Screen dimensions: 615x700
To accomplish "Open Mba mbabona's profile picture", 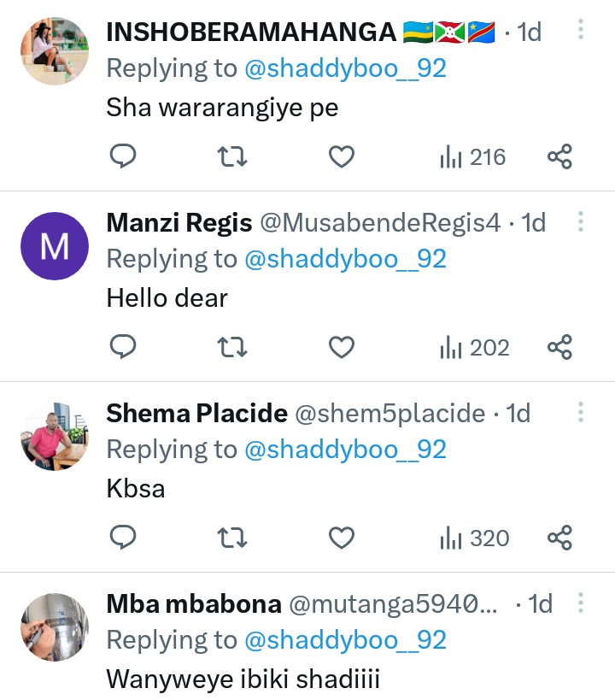I will (54, 627).
